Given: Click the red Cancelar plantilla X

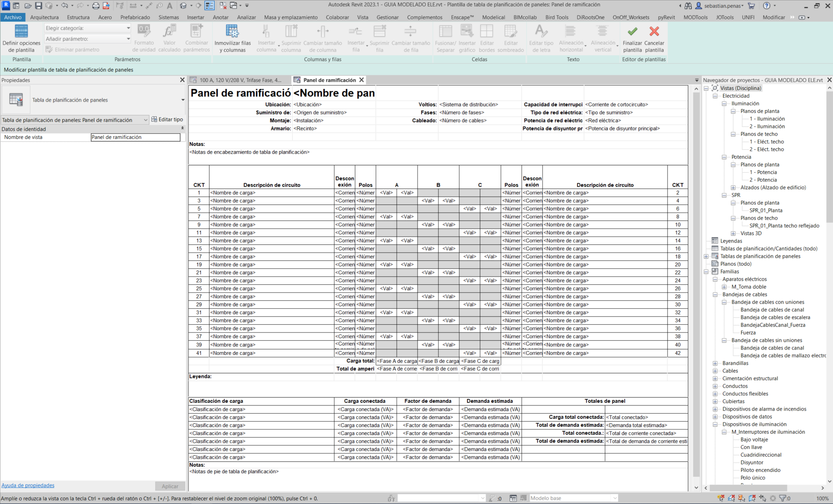Looking at the screenshot, I should (654, 31).
